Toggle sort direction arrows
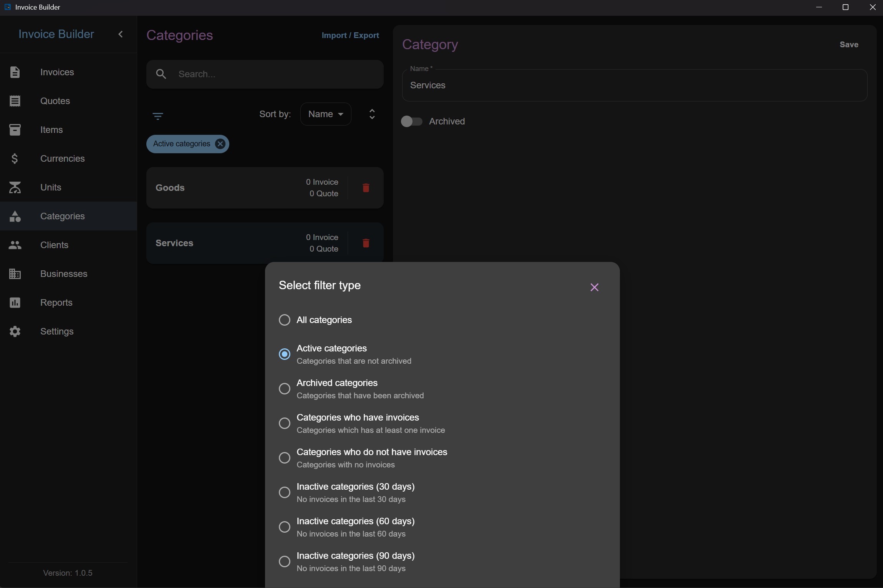Image resolution: width=883 pixels, height=588 pixels. 372,114
